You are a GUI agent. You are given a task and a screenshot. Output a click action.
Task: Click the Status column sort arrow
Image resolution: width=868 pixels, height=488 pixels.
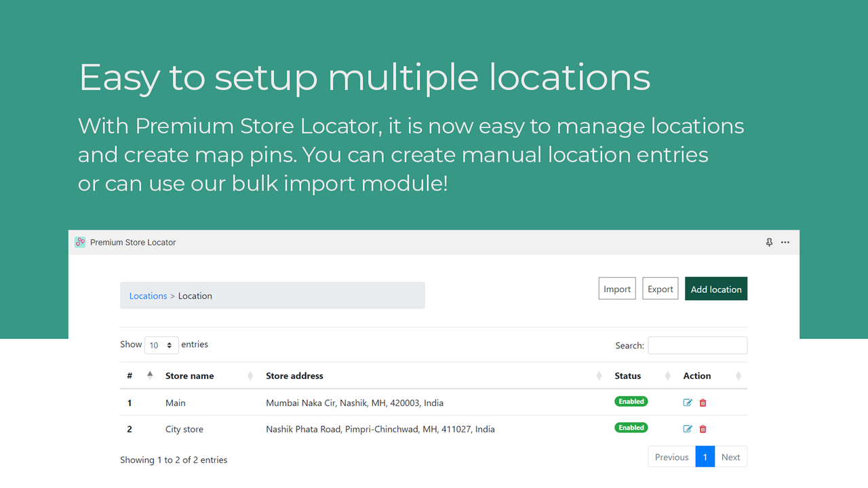[667, 375]
